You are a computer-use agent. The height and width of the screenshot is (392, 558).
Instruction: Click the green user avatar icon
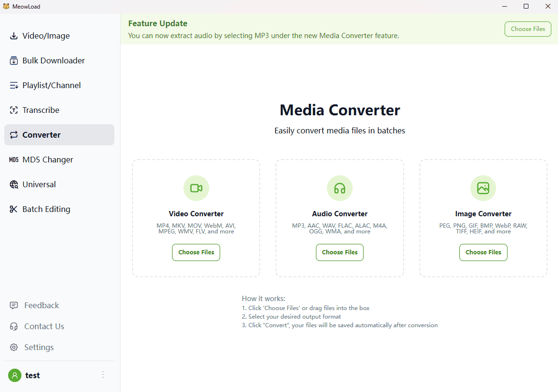click(15, 375)
